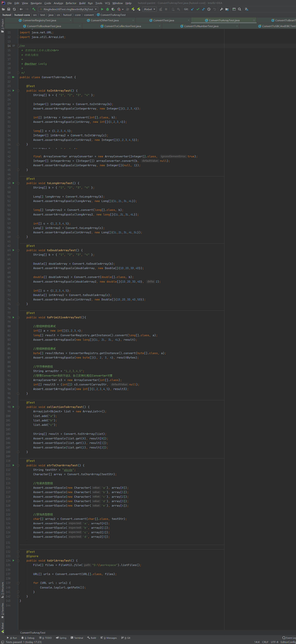Screen dimensions: 296x644
Task: Run toPrimitiveArrayTest from the gutter play icon
Action: (13, 317)
